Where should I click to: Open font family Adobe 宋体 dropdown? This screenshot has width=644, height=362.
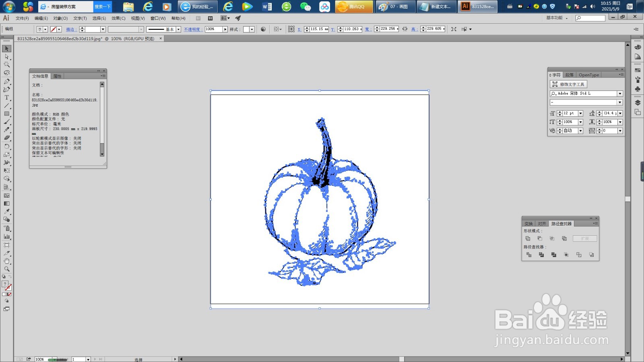coord(620,93)
